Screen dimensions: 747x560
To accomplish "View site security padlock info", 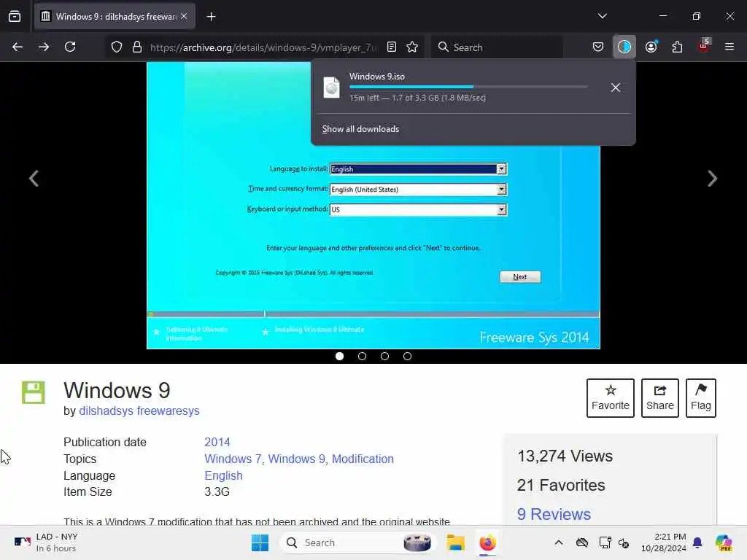I will point(137,47).
